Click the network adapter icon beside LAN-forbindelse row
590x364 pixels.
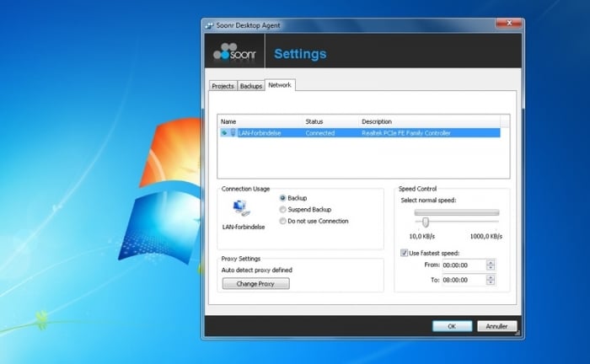point(233,133)
